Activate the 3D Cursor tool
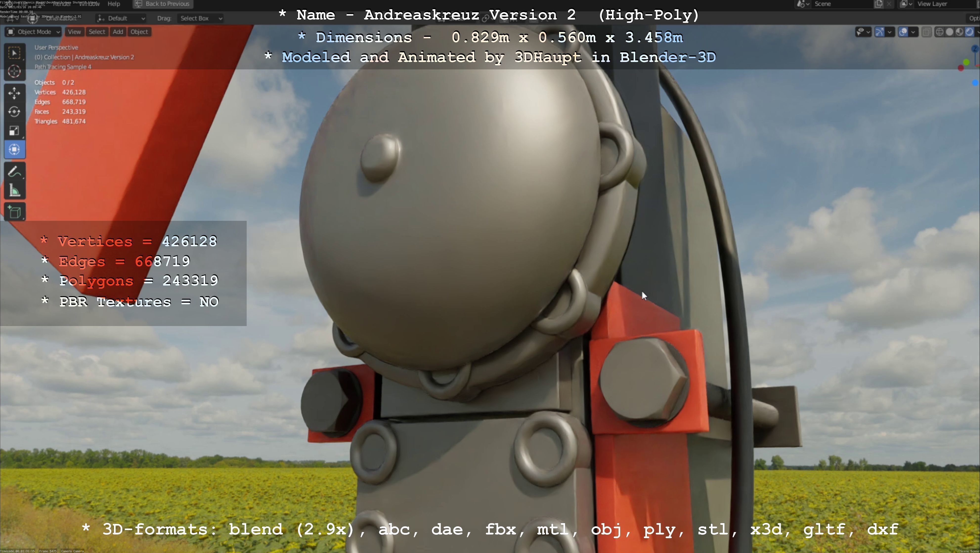 pyautogui.click(x=14, y=71)
